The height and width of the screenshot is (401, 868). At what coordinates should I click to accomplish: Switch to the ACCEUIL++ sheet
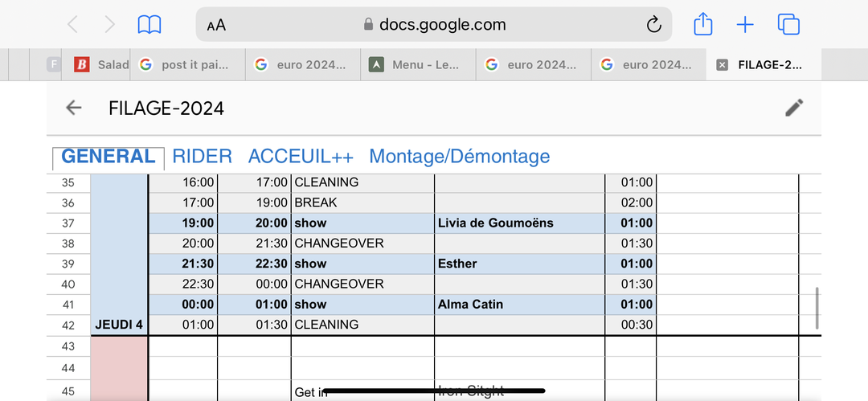pos(300,157)
